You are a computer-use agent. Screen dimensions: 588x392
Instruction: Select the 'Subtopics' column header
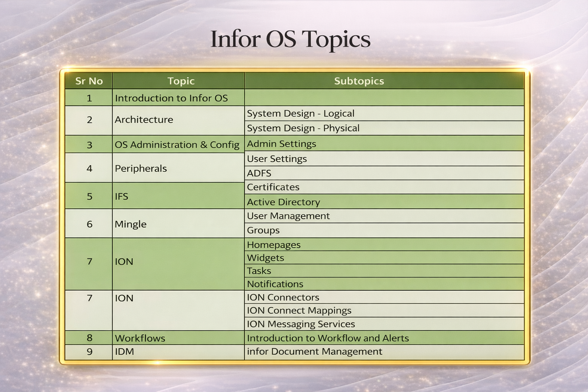359,81
